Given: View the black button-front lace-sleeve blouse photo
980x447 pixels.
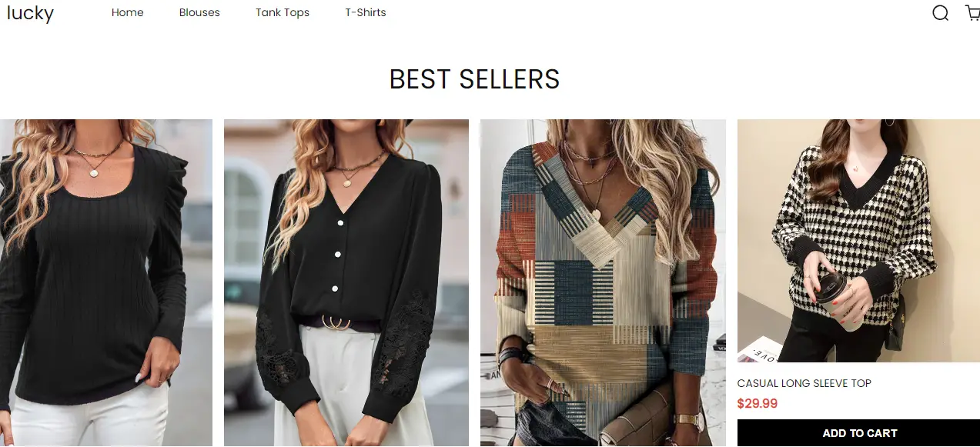Looking at the screenshot, I should click(x=346, y=283).
